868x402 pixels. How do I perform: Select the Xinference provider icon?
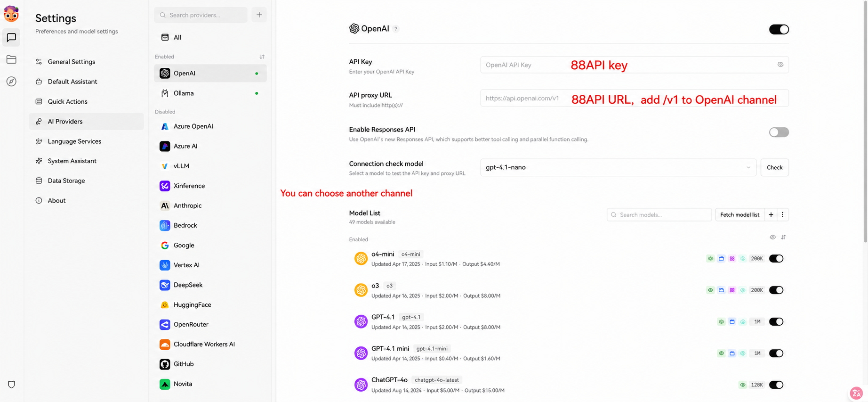point(165,186)
